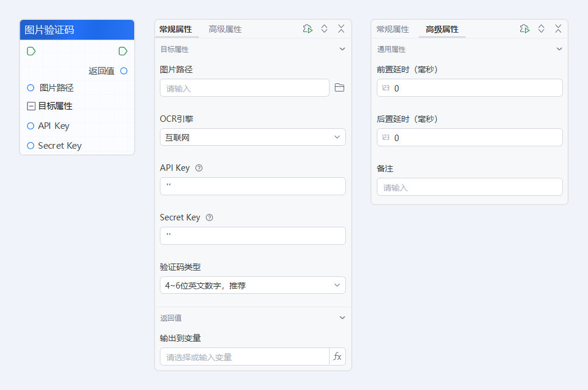588x390 pixels.
Task: Click the expand-collapse diamond icon on 常规属性 panel
Action: point(324,29)
